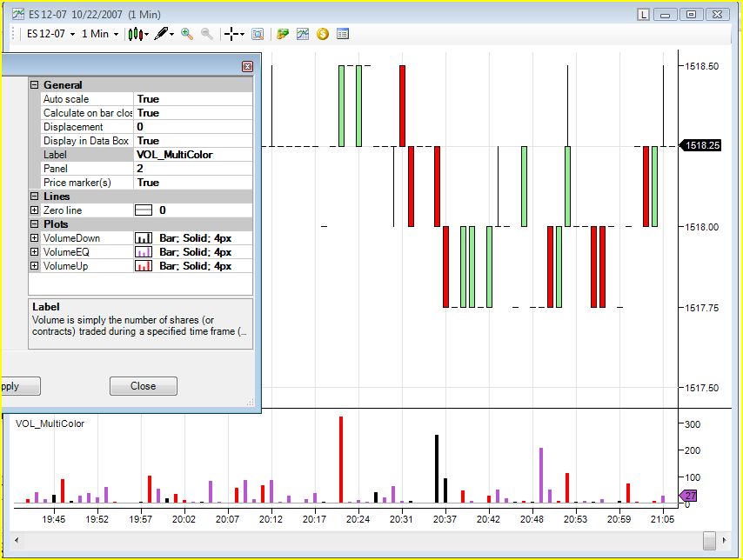The image size is (743, 560).
Task: Click the VolumeDown black bar swatch
Action: [x=144, y=238]
